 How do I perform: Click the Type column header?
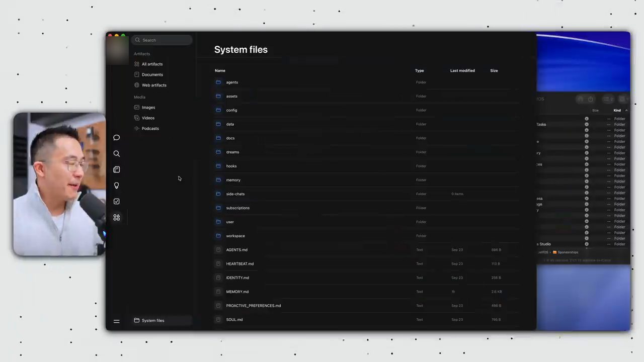point(419,70)
